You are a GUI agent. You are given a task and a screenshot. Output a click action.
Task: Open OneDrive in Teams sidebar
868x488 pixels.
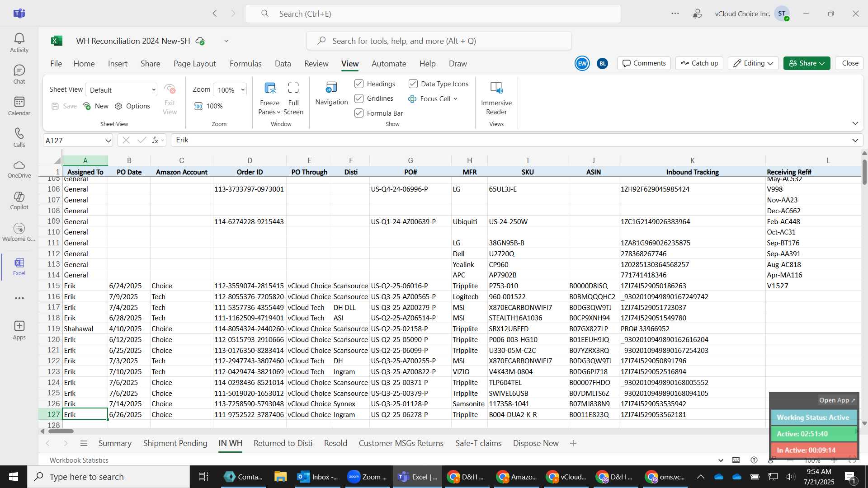19,169
